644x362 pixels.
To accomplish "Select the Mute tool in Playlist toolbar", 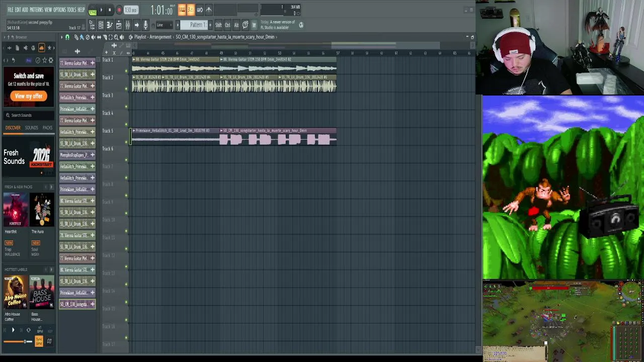I will (x=93, y=37).
